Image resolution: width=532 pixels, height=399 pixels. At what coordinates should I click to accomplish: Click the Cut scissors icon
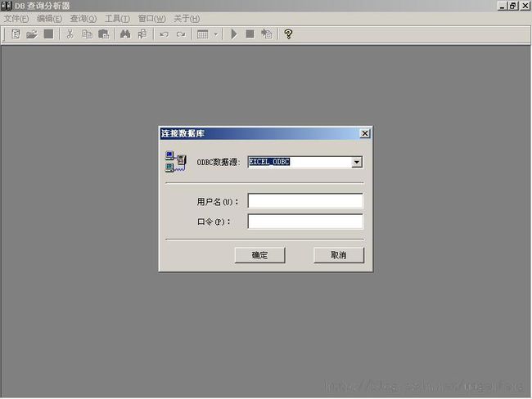(70, 34)
